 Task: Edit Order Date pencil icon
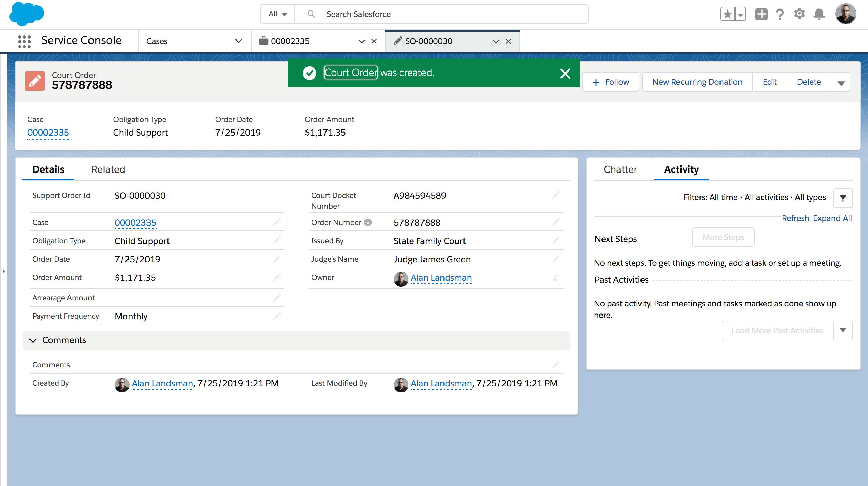(277, 259)
